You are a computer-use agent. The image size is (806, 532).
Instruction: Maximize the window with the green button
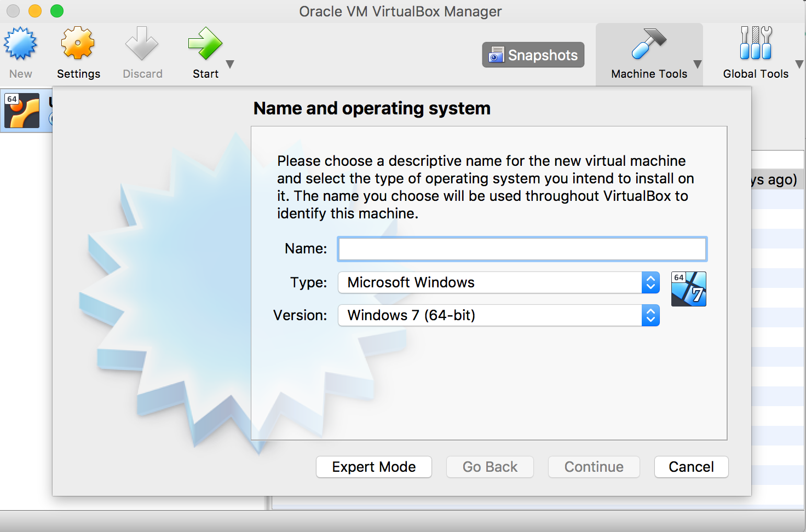click(57, 11)
